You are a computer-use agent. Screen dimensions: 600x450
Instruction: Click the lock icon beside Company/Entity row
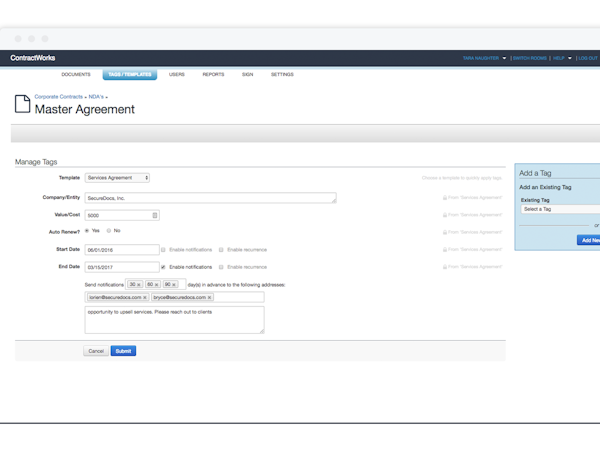point(444,198)
